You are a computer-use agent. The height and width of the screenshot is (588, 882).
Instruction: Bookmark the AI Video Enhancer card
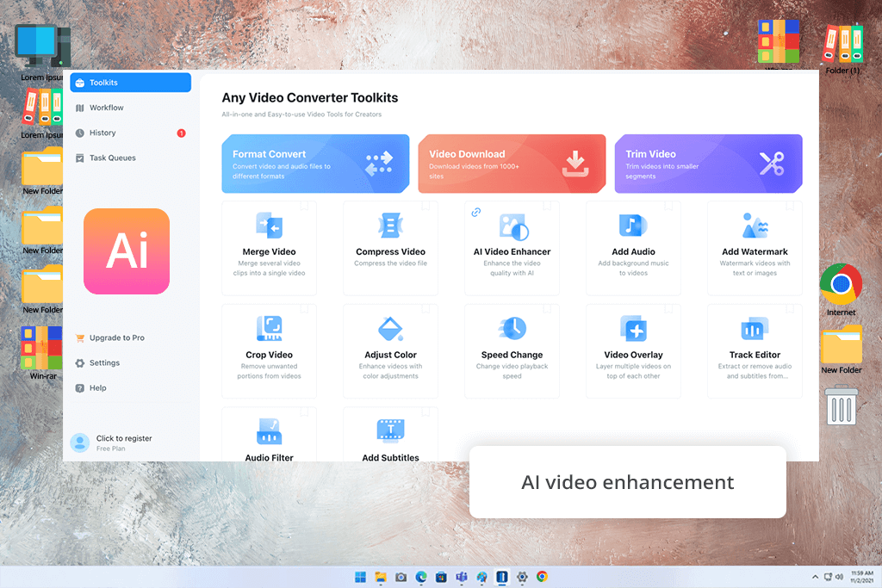pyautogui.click(x=547, y=207)
